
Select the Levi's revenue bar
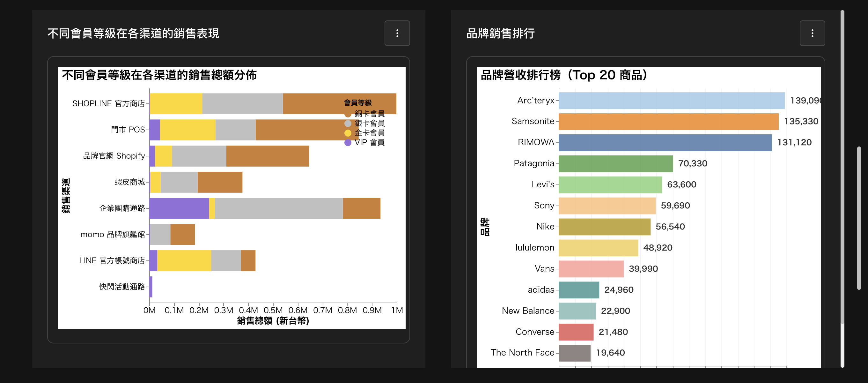coord(610,185)
